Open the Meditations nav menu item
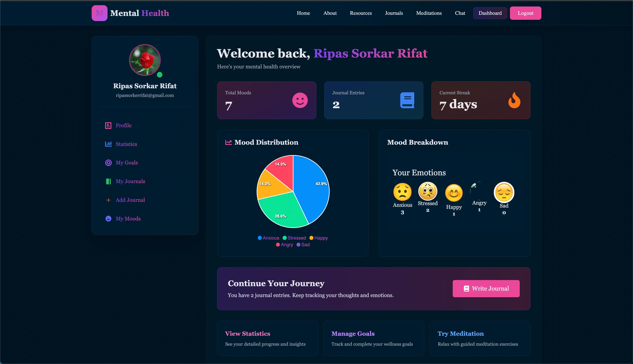This screenshot has width=633, height=364. pyautogui.click(x=429, y=13)
